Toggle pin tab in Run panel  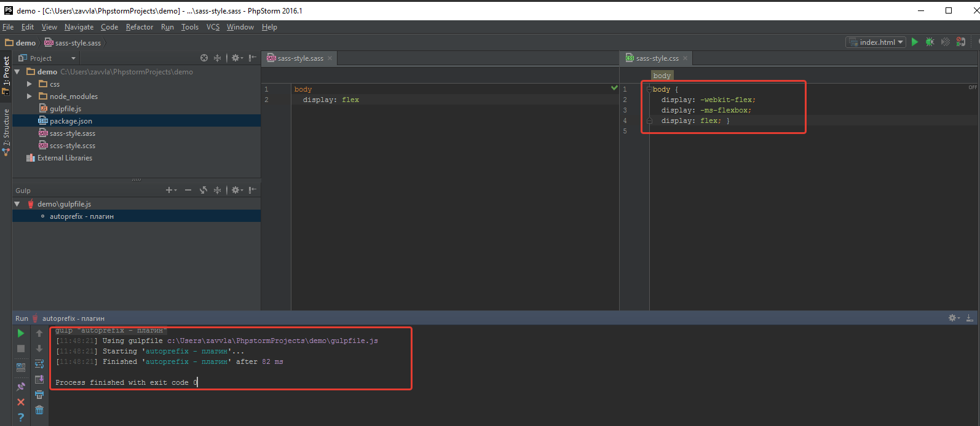click(21, 387)
